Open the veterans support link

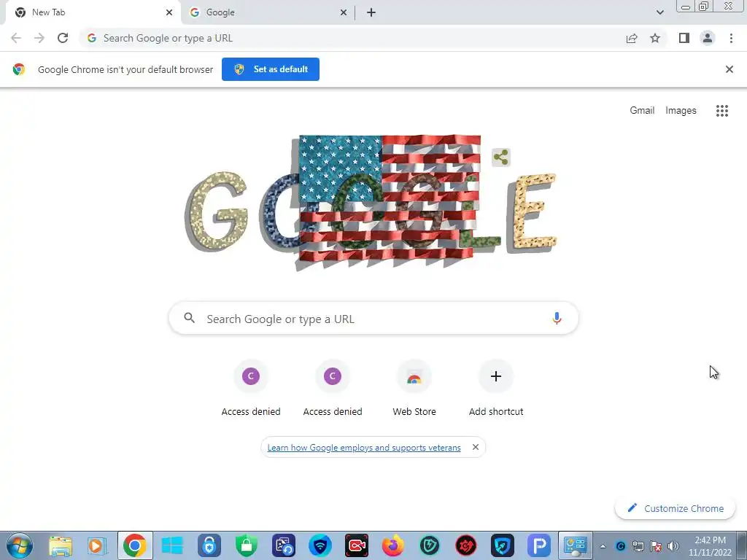(x=364, y=448)
